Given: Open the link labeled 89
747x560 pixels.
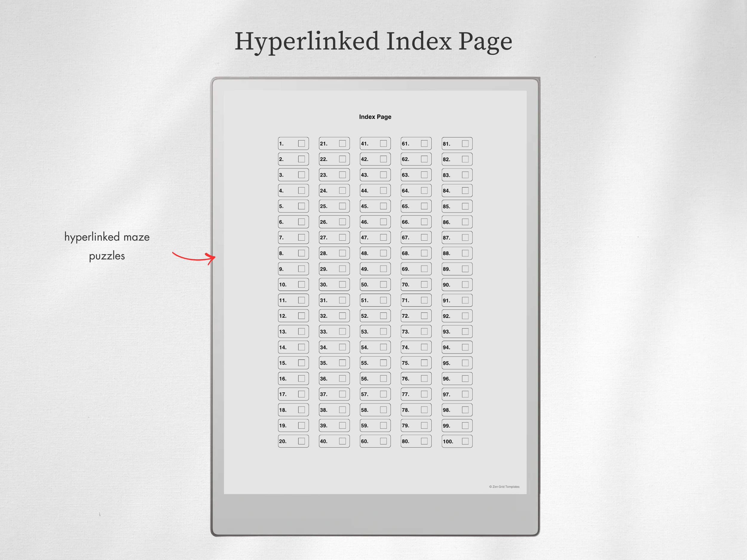Looking at the screenshot, I should click(457, 269).
